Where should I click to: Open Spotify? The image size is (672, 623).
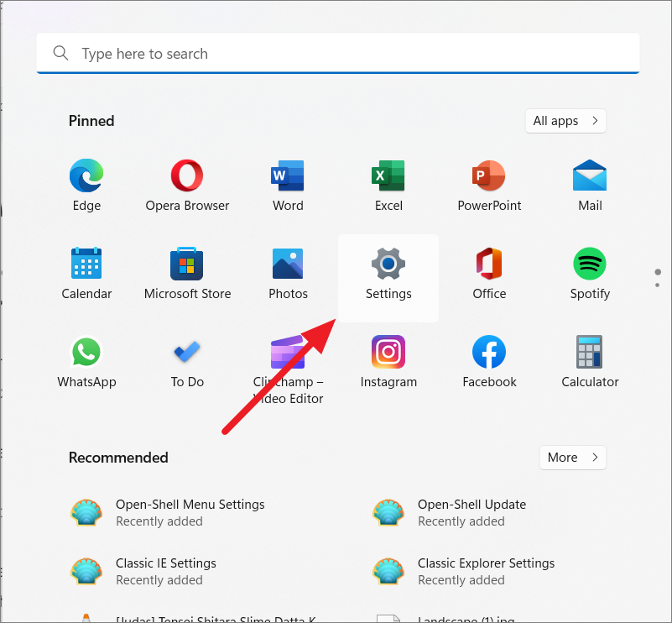tap(590, 274)
